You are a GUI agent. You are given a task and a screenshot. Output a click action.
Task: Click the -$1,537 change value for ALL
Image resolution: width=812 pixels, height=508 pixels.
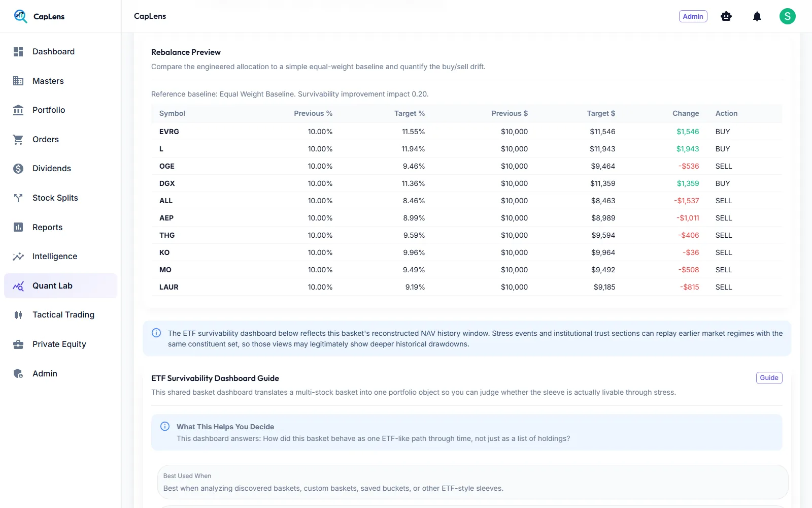(x=687, y=201)
